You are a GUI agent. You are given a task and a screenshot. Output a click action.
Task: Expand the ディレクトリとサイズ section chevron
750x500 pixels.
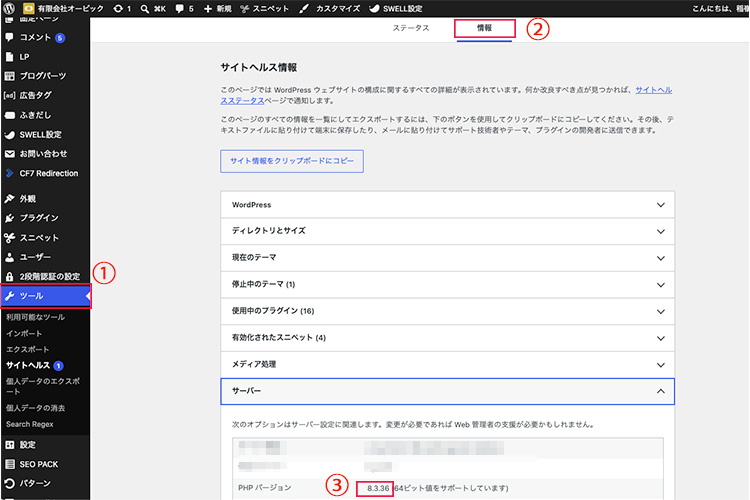pyautogui.click(x=661, y=232)
